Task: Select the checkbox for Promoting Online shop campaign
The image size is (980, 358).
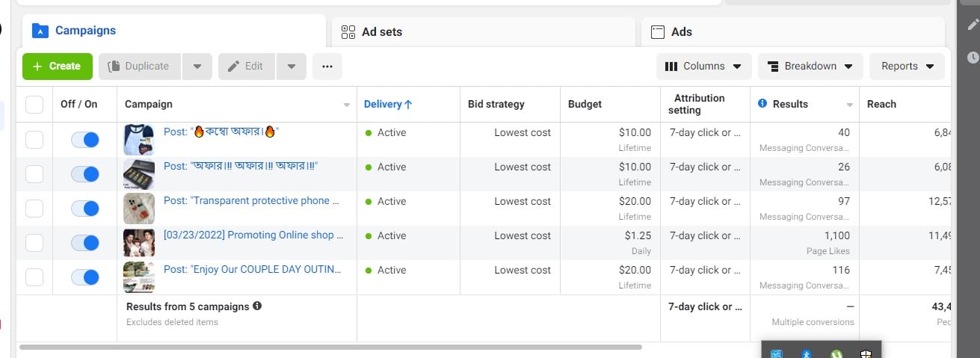Action: pyautogui.click(x=34, y=243)
